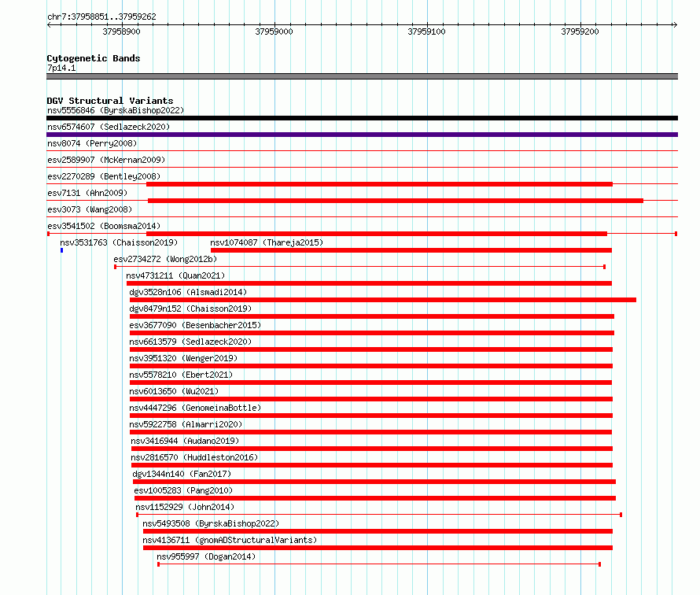Open esv1005283 (Pang2010) variant

[183, 490]
